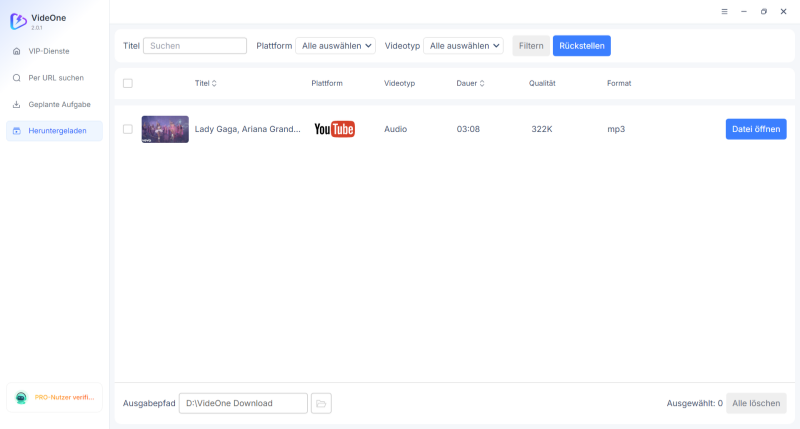Click the Alle löschen button

pyautogui.click(x=756, y=403)
